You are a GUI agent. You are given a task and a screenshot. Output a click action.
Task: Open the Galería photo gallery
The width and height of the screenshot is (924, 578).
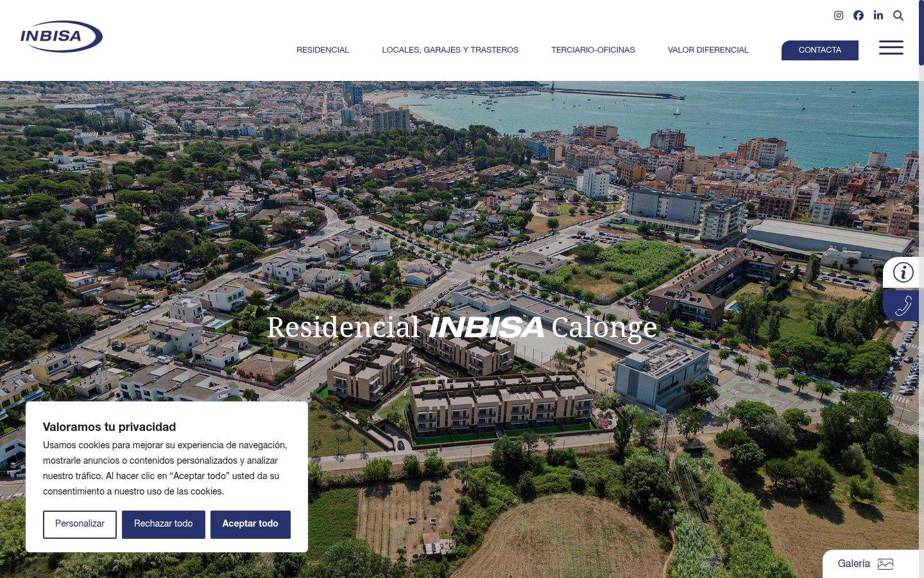point(871,564)
